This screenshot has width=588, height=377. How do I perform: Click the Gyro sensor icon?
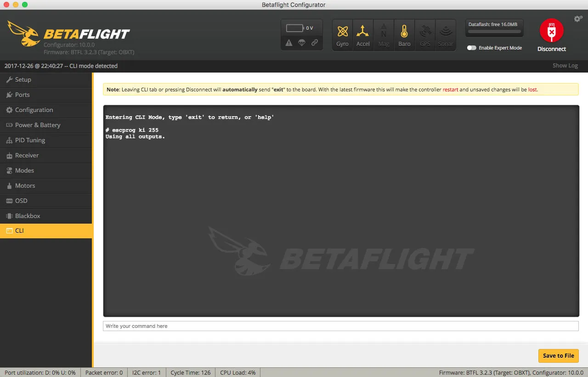pos(342,32)
